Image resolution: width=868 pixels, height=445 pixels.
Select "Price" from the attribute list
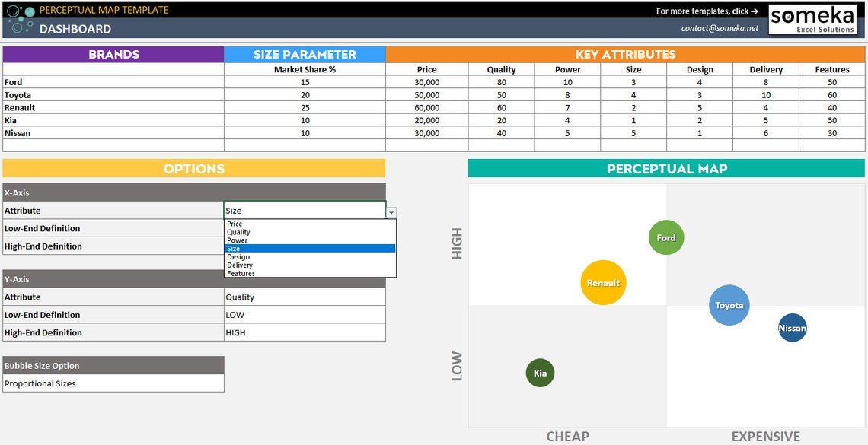point(237,224)
